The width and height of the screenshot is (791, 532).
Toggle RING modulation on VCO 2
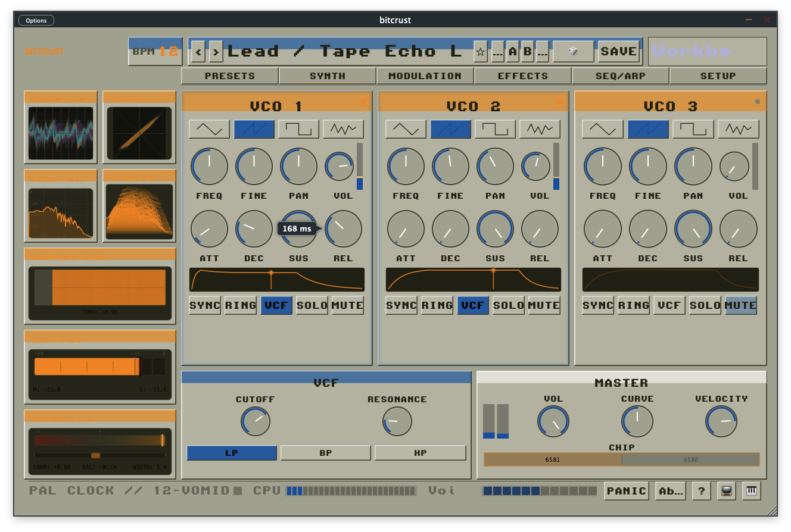437,305
